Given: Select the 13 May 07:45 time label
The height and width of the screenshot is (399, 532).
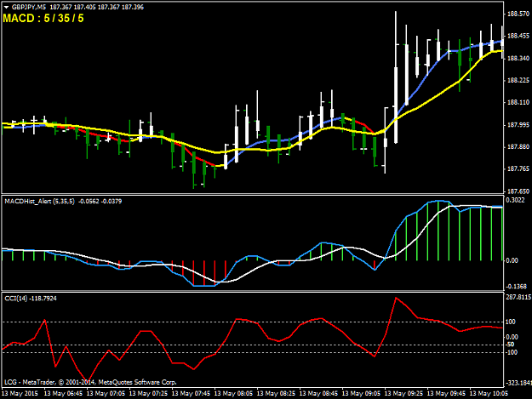Looking at the screenshot, I should 191,394.
